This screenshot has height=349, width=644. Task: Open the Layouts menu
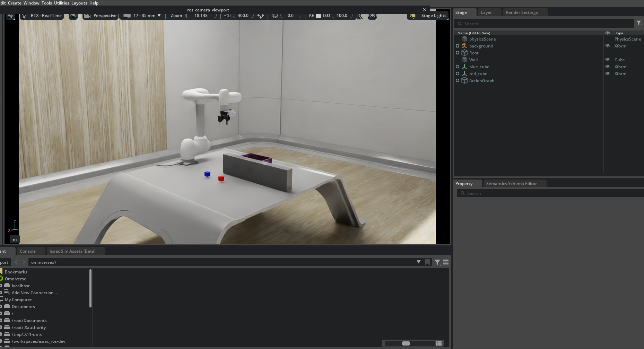tap(79, 3)
